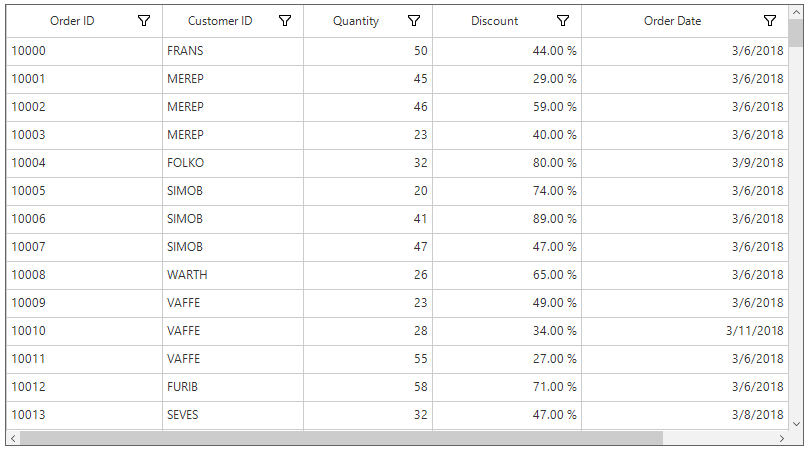Select order ID cell 10003

(x=84, y=135)
